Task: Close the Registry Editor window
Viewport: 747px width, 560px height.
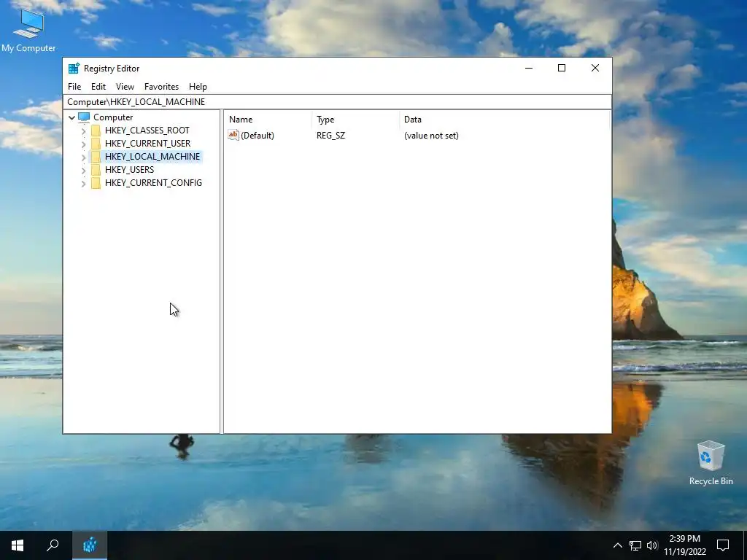Action: [595, 68]
